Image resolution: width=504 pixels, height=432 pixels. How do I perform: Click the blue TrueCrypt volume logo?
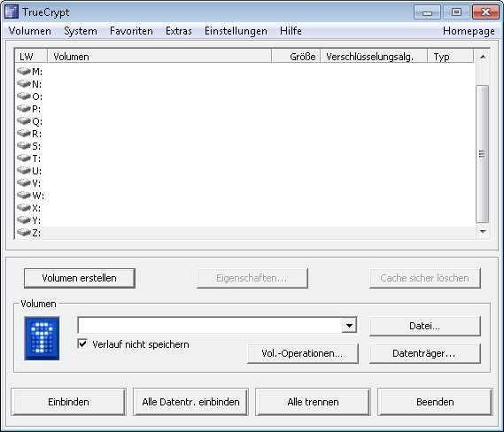(42, 338)
